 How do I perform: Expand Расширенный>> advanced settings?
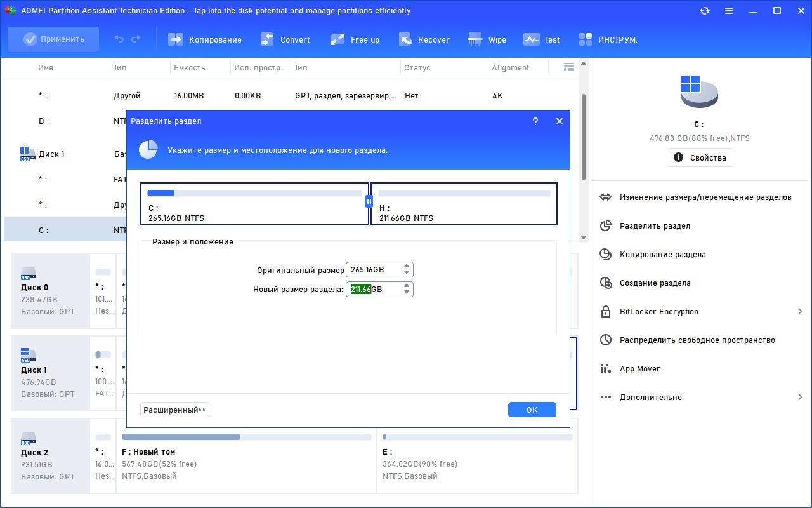click(174, 410)
